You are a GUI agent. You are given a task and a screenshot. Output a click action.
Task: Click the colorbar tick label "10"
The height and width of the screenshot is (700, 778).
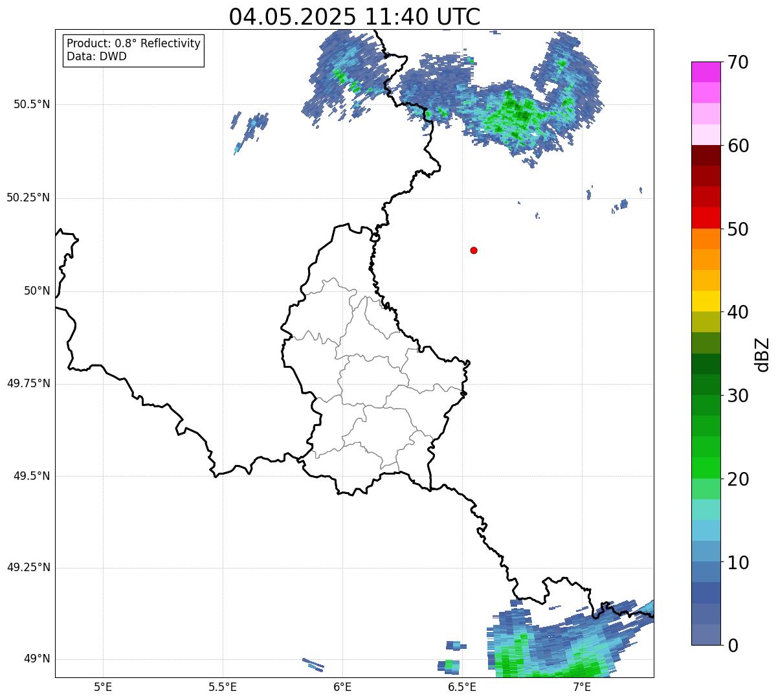click(x=738, y=562)
